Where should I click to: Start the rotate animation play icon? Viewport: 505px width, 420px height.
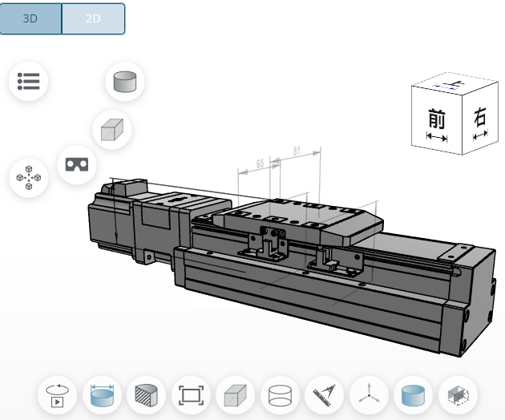coord(58,395)
